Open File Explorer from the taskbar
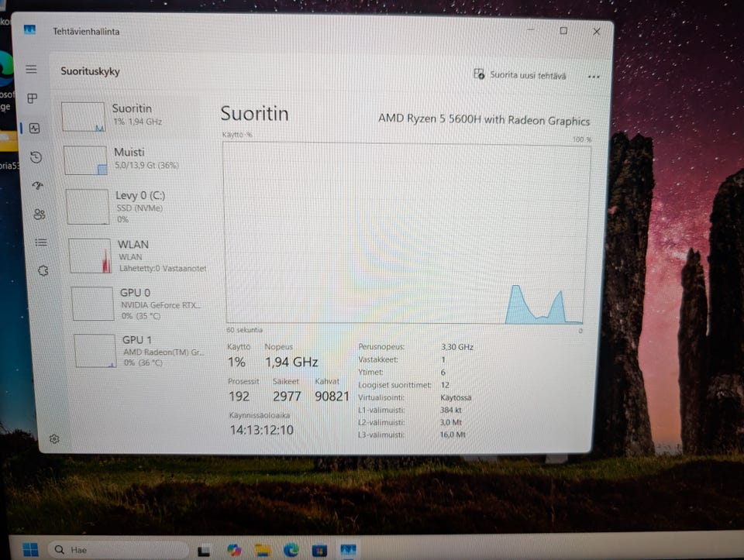744x560 pixels. click(x=263, y=550)
